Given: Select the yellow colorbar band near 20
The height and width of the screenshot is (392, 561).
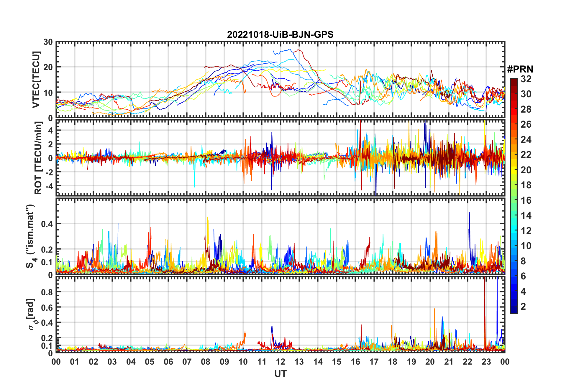Looking at the screenshot, I should [x=514, y=170].
